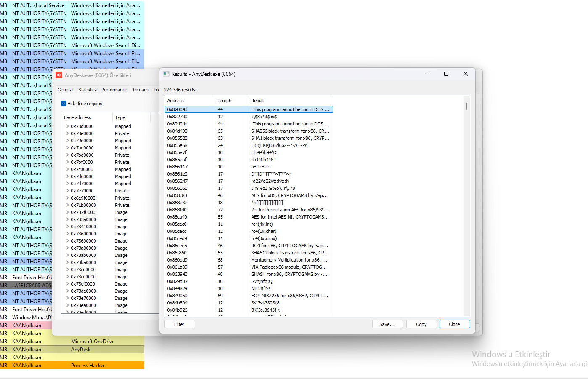Viewport: 588px width, 379px height.
Task: Select 'Montgomery Multiplication for x86' result
Action: coord(249,260)
